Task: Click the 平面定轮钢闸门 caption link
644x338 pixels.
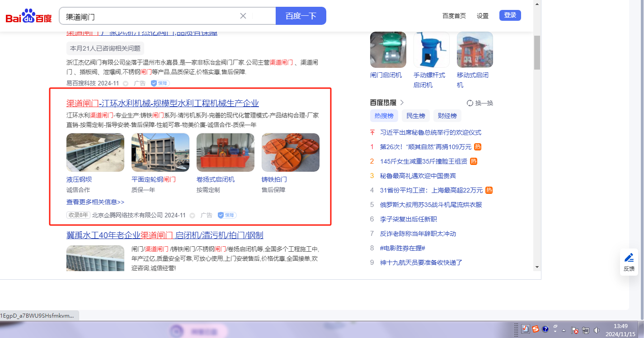Action: click(154, 179)
